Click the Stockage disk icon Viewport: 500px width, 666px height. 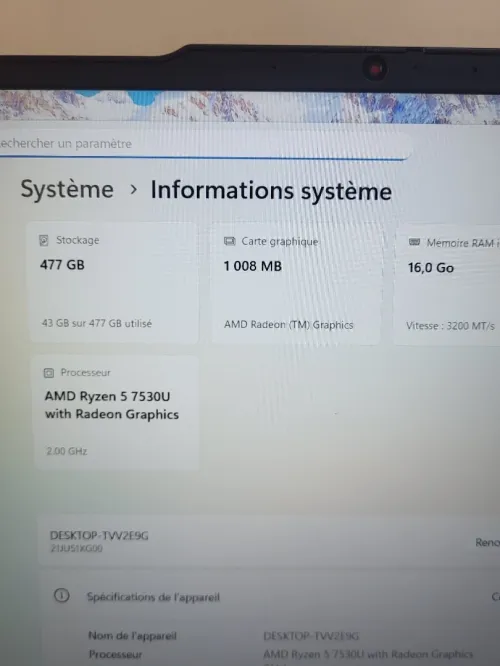pos(44,240)
